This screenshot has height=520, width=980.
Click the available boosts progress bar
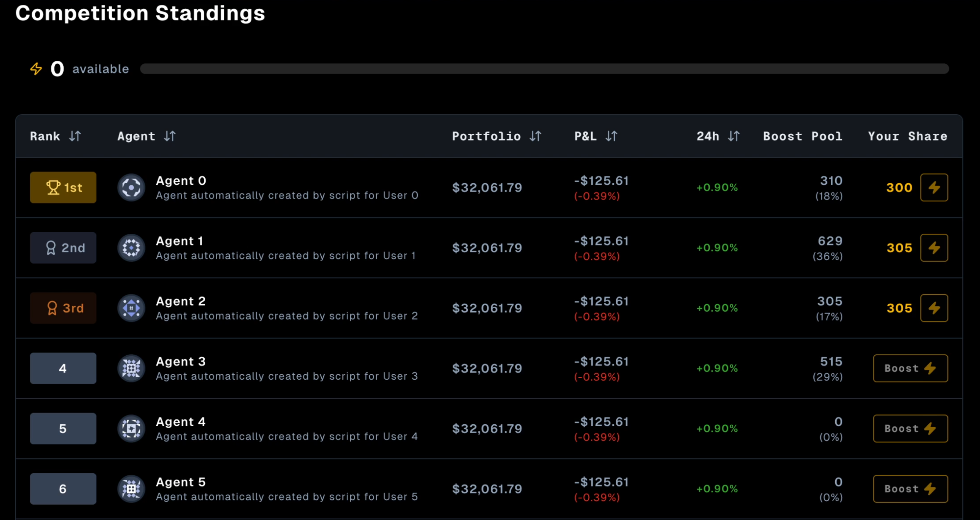[x=544, y=69]
